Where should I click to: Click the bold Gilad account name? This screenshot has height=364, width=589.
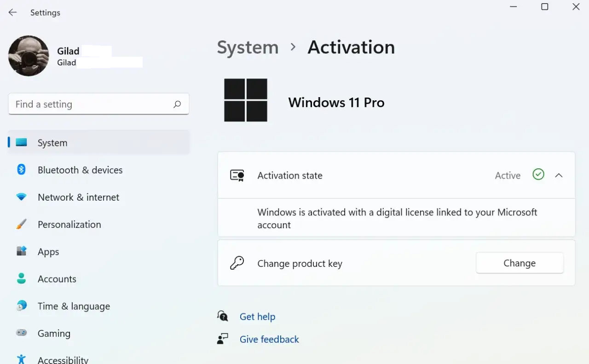coord(68,51)
